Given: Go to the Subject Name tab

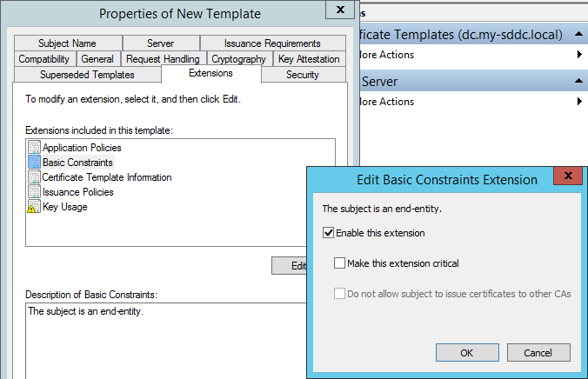Looking at the screenshot, I should point(67,43).
